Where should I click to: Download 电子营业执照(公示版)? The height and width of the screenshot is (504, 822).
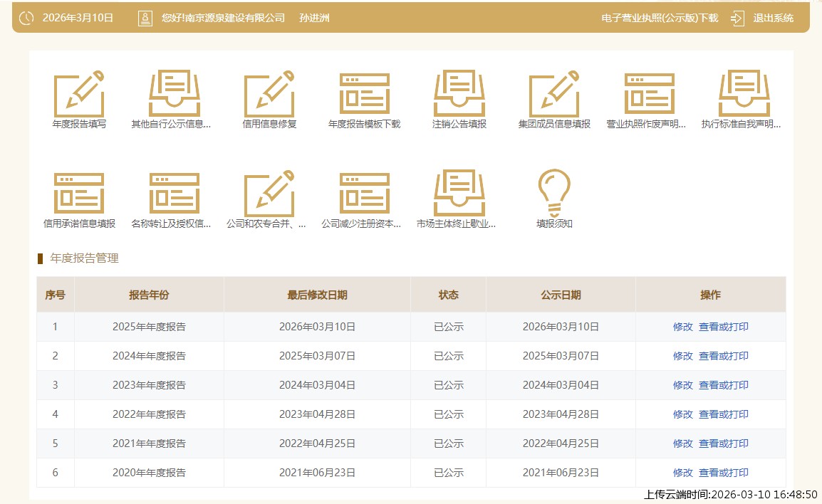[x=660, y=18]
